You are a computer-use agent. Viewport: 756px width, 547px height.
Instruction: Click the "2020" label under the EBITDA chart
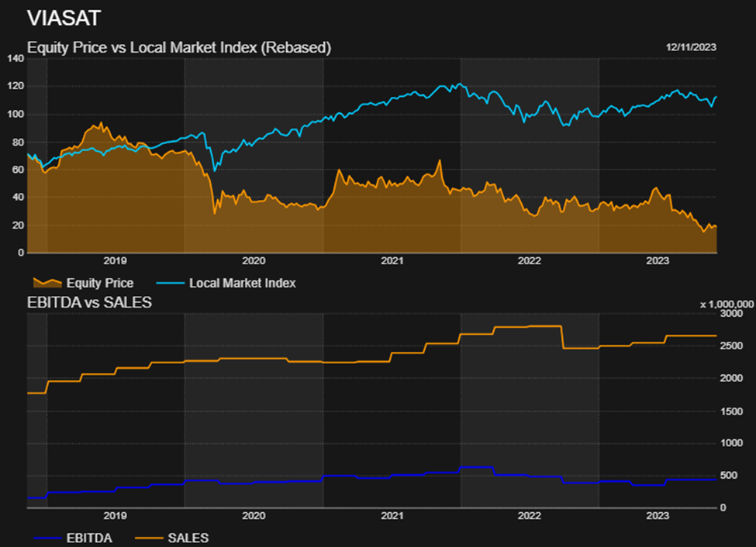click(x=254, y=516)
